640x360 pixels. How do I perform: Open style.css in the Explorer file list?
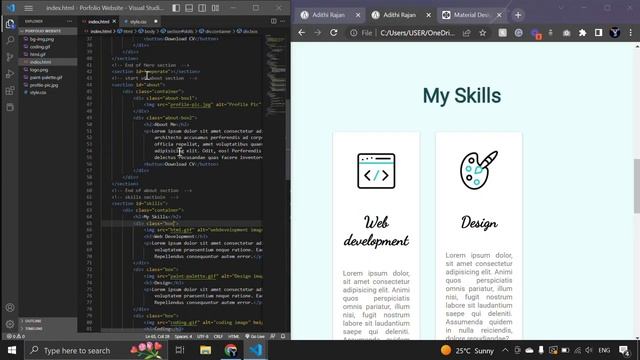click(x=38, y=93)
